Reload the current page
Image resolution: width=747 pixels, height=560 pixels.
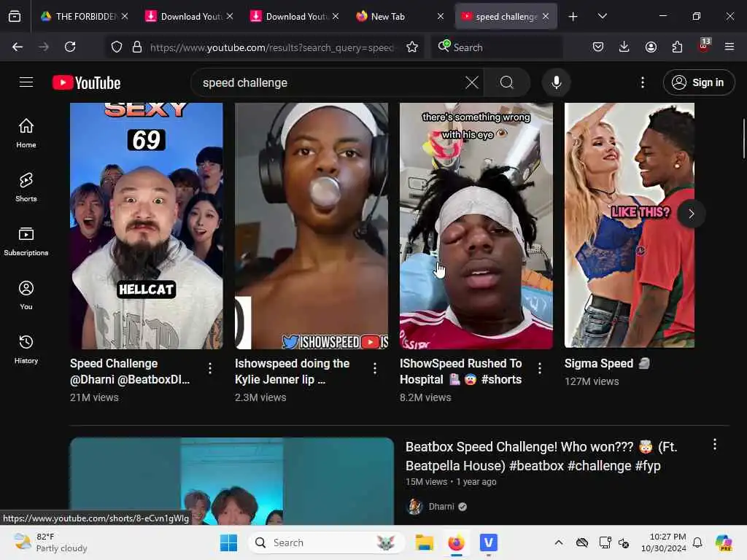[x=70, y=47]
